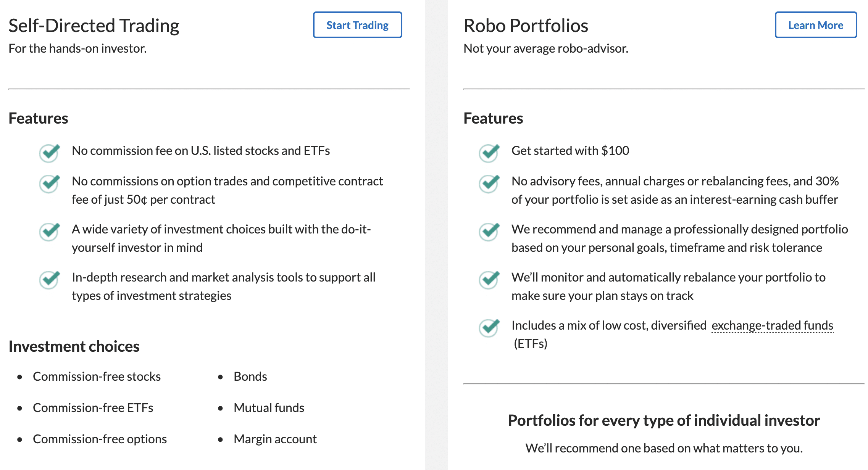
Task: Select checkmark next to no advisory fees feature
Action: pos(489,183)
